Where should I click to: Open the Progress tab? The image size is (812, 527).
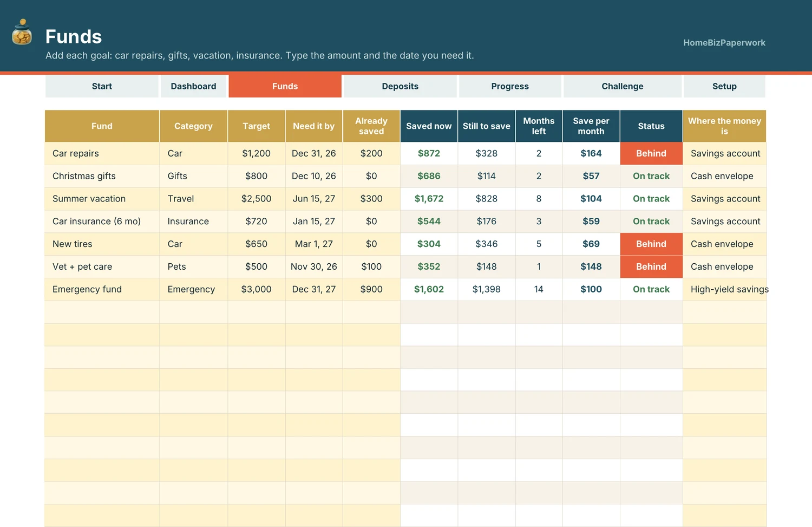coord(510,86)
